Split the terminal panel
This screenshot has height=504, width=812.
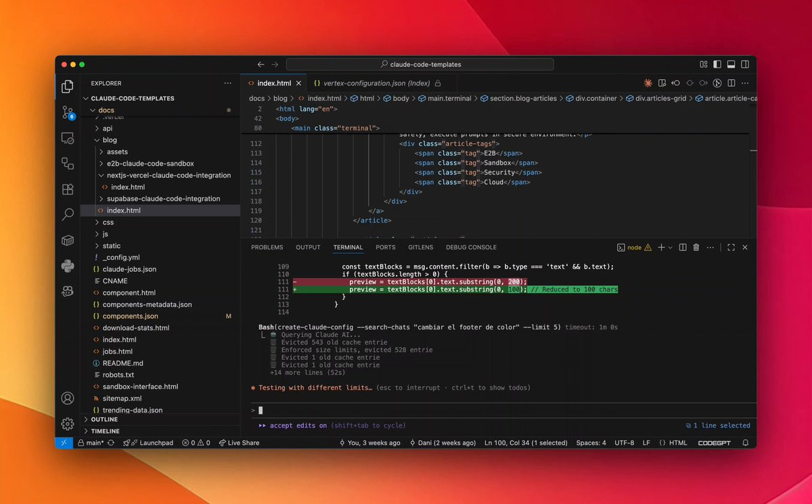pos(683,248)
